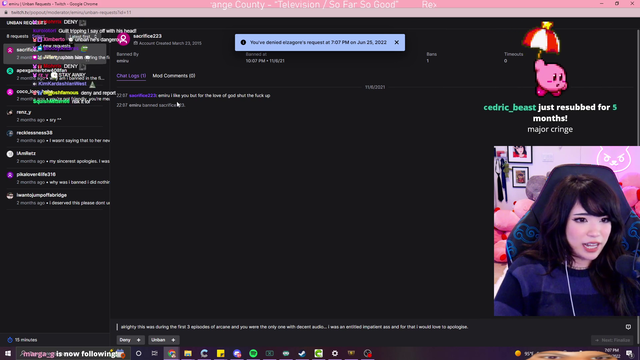Open the Chat Logs (1) tab
The image size is (640, 360).
tap(131, 76)
